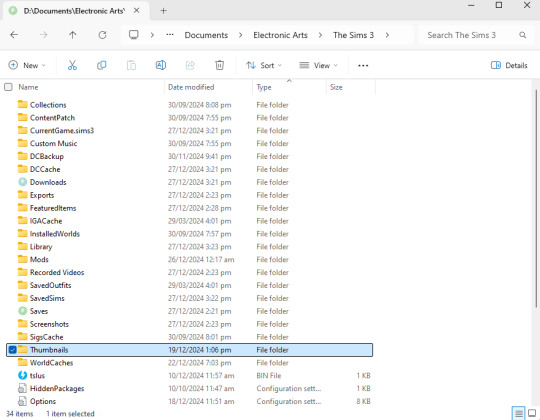Screen dimensions: 540x420
Task: Expand chevron after The Sims 3
Action: 387,35
